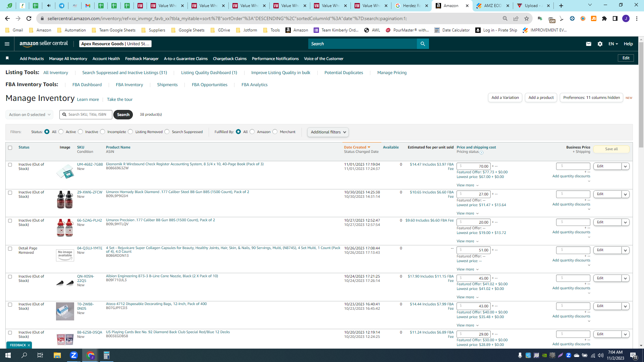This screenshot has width=644, height=362.
Task: Open a new browser tab with the plus icon
Action: 561,6
